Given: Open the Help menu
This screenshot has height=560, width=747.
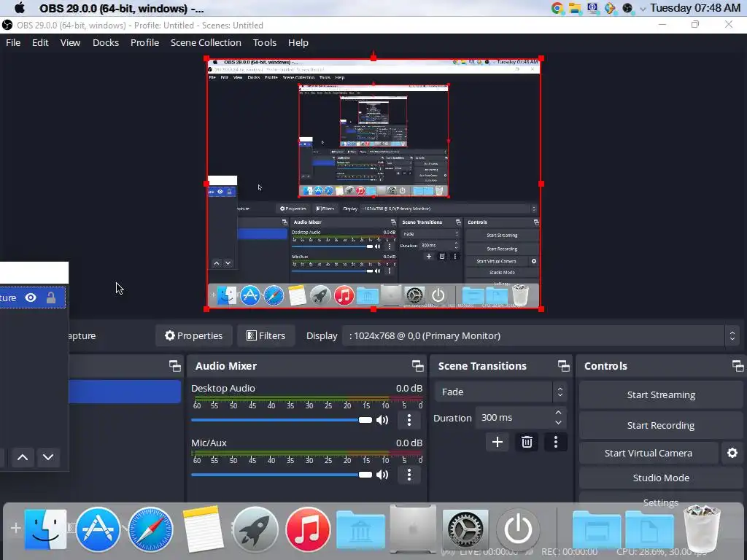Looking at the screenshot, I should click(298, 42).
